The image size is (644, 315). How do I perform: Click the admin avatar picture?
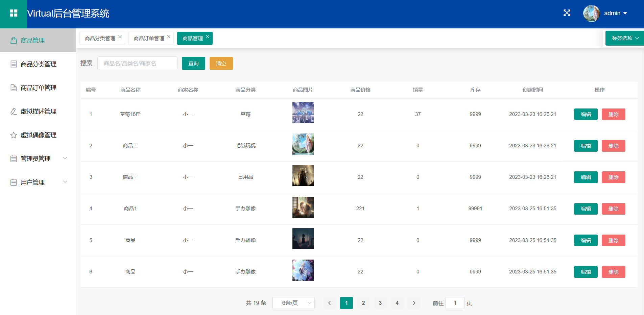point(591,13)
